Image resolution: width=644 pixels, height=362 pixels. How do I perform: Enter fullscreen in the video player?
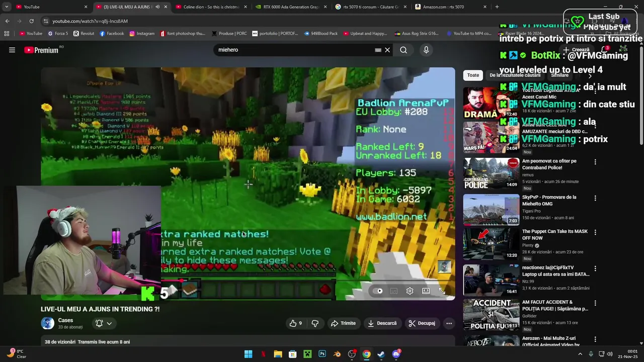[442, 291]
